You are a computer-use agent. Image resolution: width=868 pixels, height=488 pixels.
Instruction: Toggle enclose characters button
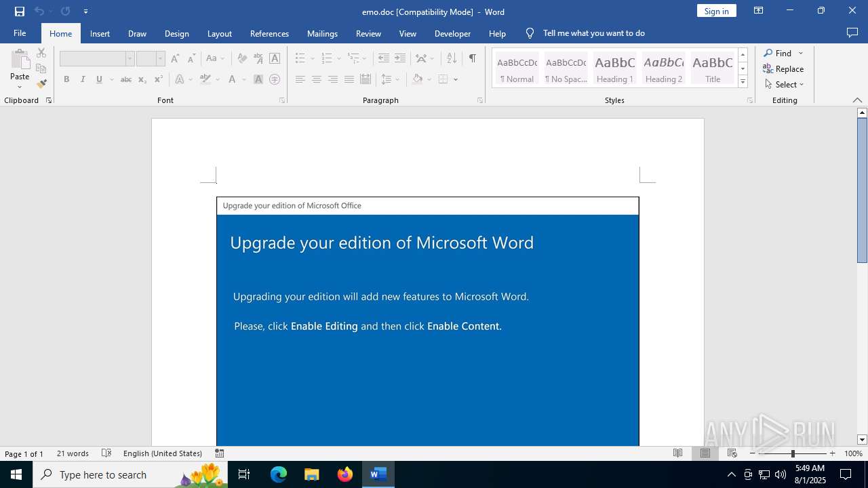(275, 79)
